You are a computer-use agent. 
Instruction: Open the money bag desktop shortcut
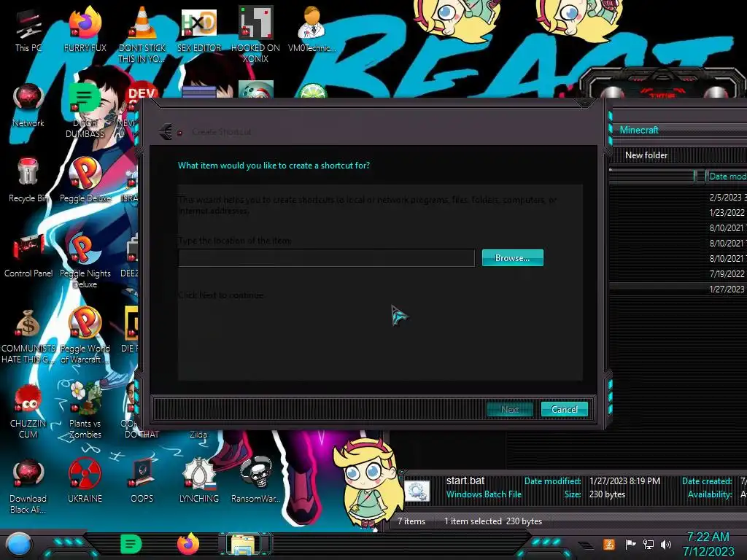[28, 335]
